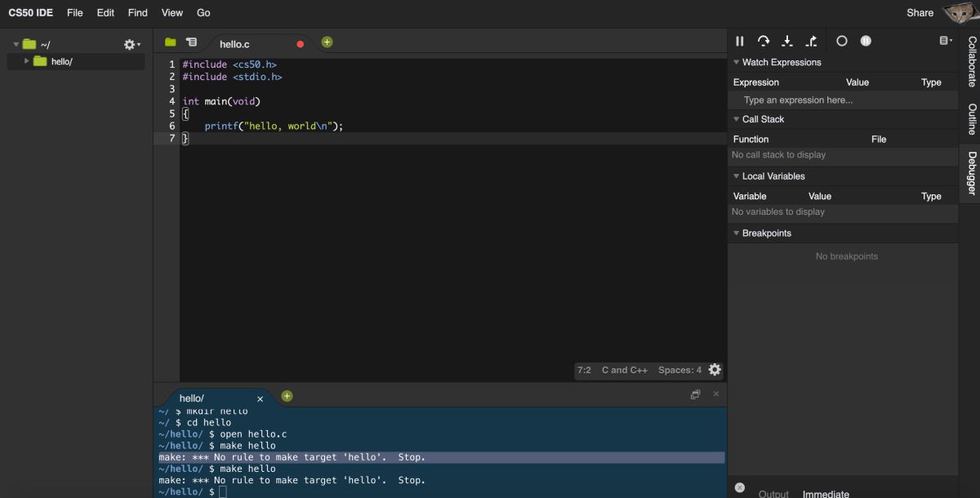This screenshot has width=980, height=498.
Task: Click the clear icon beside Output tab
Action: [x=739, y=487]
